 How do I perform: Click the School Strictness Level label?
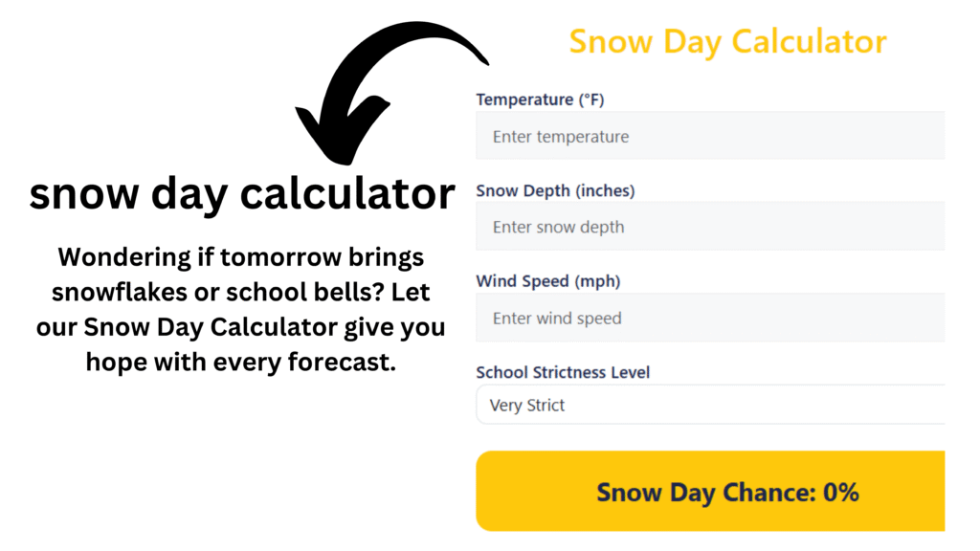(563, 372)
